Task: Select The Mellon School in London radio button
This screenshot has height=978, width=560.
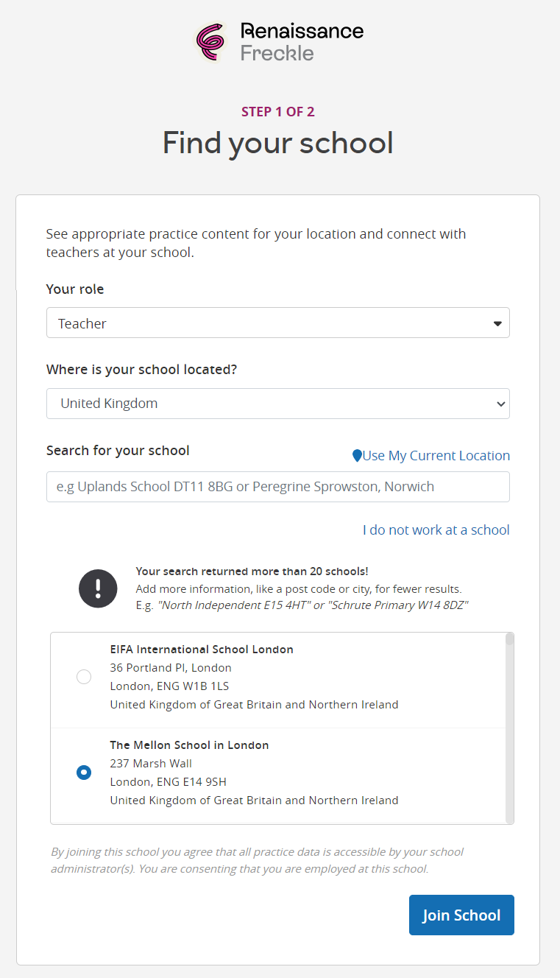Action: [84, 773]
